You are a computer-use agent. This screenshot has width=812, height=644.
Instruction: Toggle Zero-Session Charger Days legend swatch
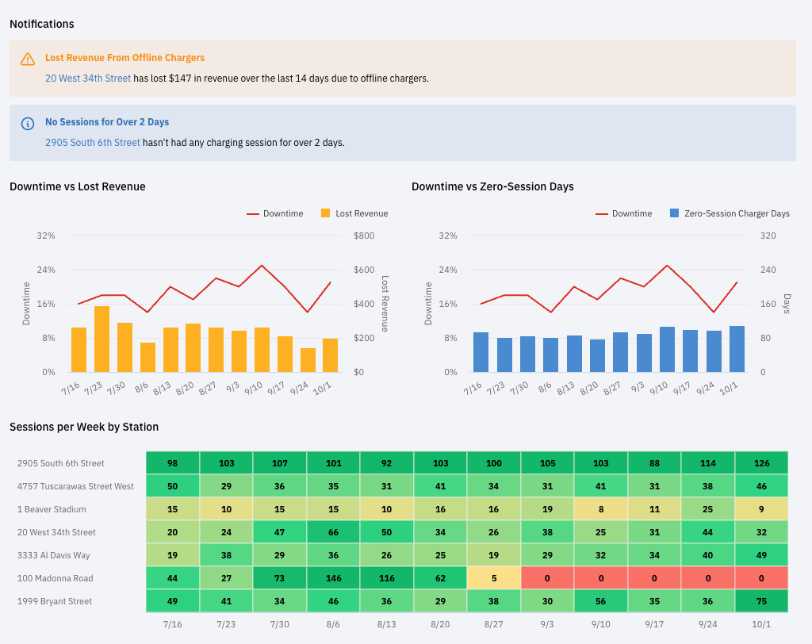pos(674,213)
